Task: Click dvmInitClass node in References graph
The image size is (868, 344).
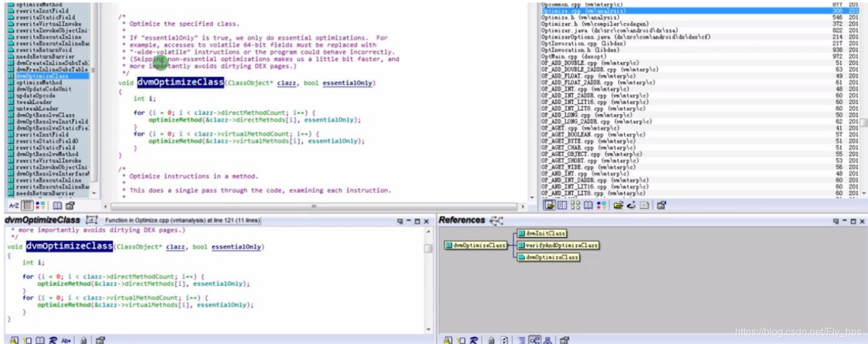Action: 542,233
